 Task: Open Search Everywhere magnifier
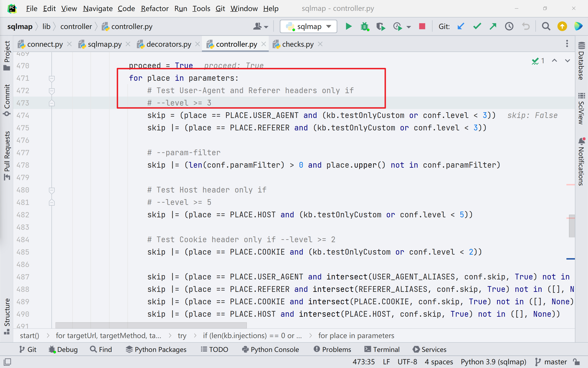(546, 26)
